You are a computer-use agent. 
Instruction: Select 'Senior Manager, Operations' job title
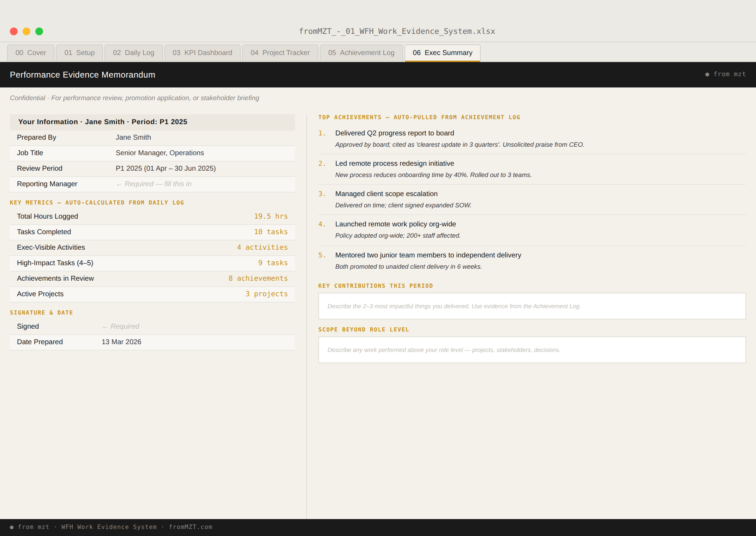pyautogui.click(x=160, y=153)
